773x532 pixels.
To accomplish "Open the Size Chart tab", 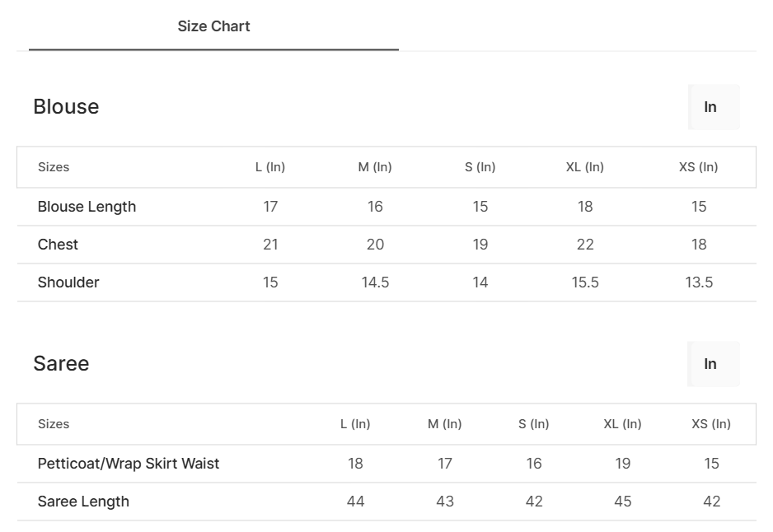I will [x=213, y=26].
